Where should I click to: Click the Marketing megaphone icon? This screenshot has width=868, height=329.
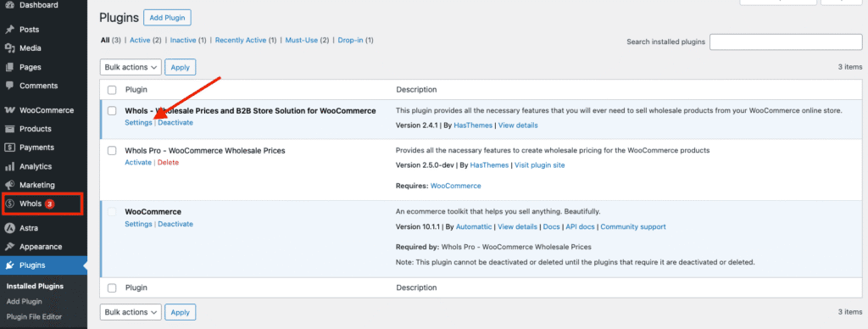click(9, 185)
